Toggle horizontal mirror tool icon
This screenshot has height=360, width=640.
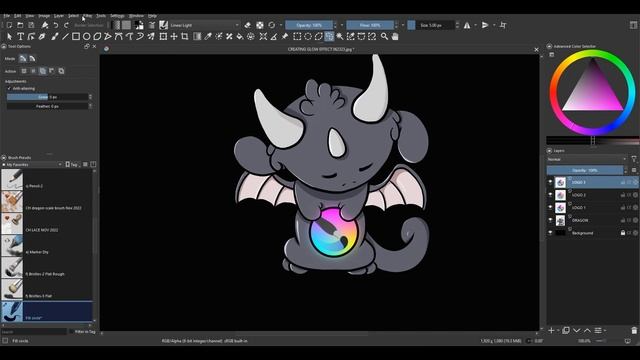point(467,25)
